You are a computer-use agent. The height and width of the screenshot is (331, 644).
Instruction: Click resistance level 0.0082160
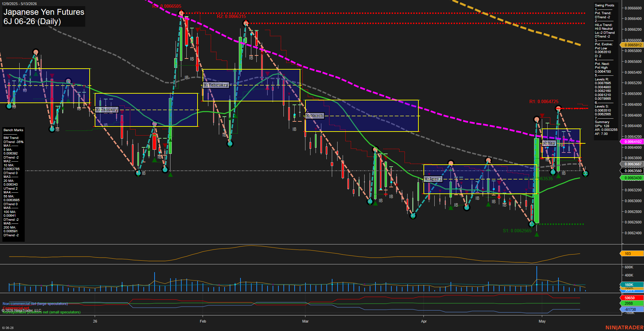click(603, 91)
